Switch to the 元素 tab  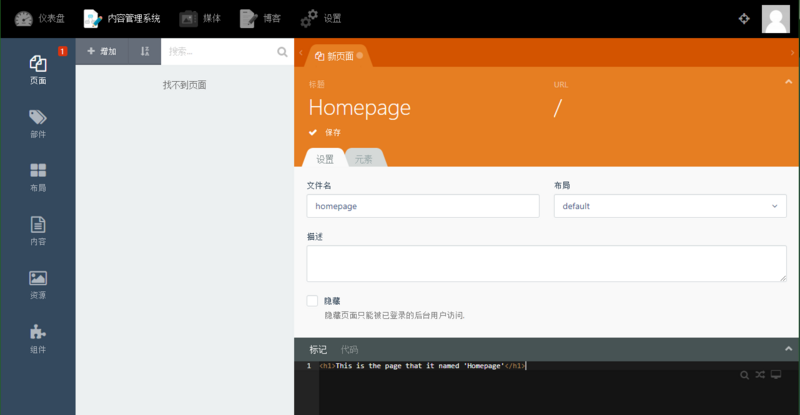[363, 158]
